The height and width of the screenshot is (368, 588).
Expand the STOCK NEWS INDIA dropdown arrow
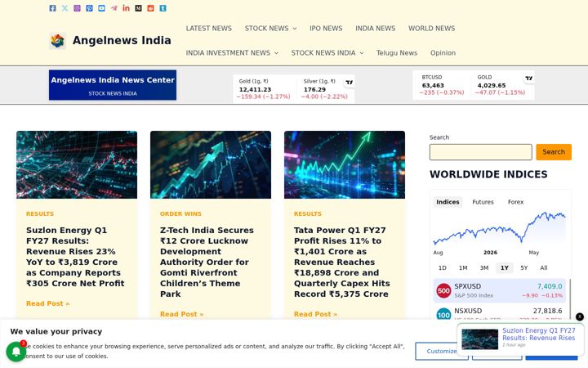click(x=362, y=53)
